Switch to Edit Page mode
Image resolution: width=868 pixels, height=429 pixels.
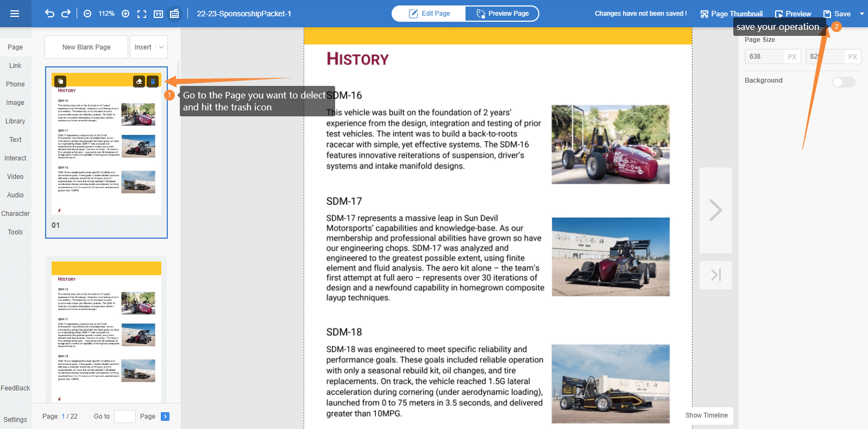pos(429,14)
